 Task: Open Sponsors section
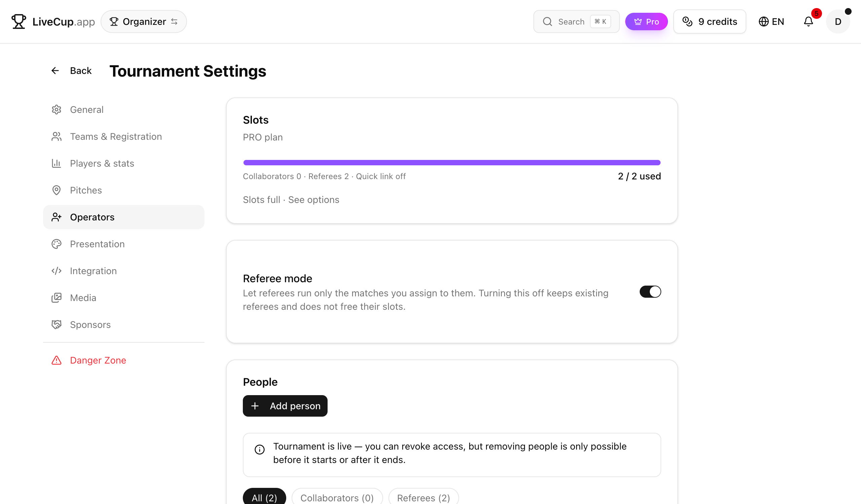pyautogui.click(x=124, y=325)
